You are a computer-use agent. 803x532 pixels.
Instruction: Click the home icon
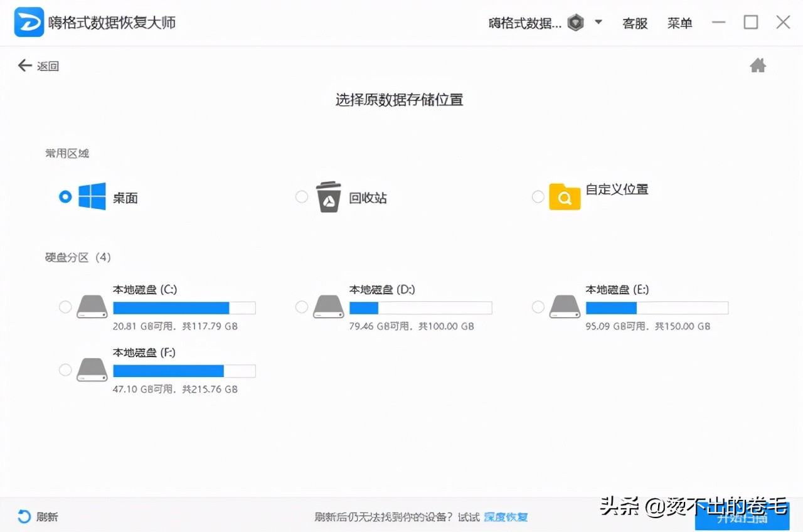tap(758, 65)
